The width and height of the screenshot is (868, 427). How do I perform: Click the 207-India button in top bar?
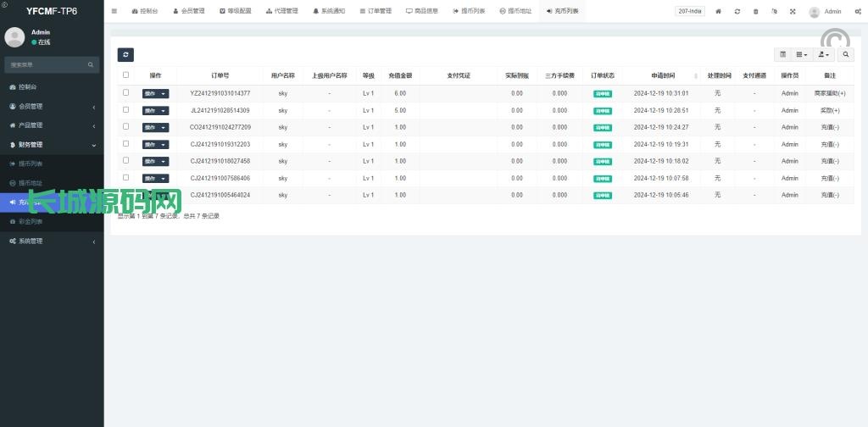tap(689, 11)
